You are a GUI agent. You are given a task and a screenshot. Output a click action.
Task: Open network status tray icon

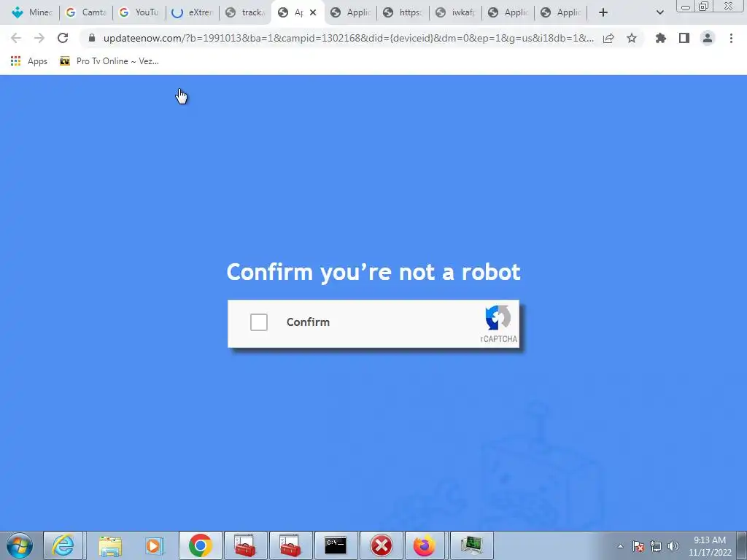tap(656, 546)
